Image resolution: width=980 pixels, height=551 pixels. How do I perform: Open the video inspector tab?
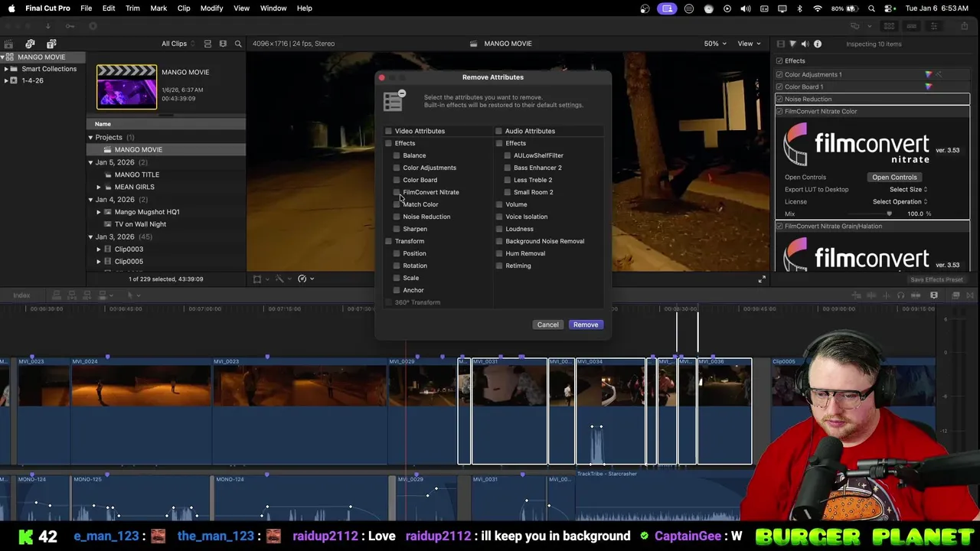click(x=780, y=44)
